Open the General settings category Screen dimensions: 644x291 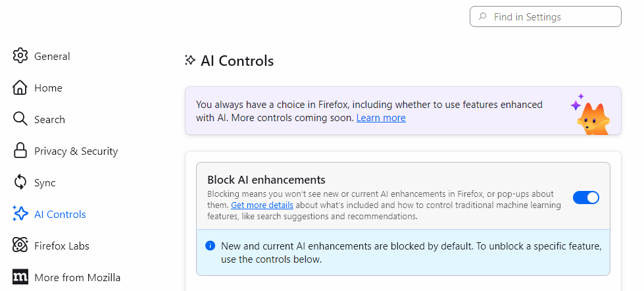pyautogui.click(x=52, y=57)
